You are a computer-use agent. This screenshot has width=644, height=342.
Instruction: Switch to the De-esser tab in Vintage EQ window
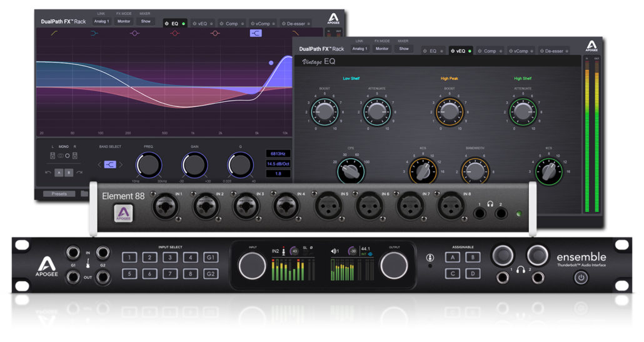(x=553, y=51)
